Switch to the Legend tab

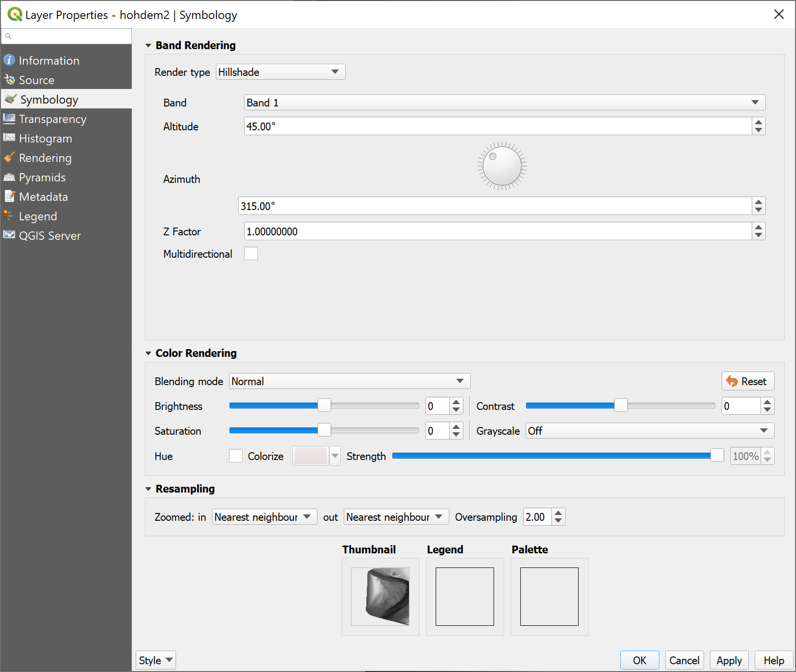[x=38, y=216]
